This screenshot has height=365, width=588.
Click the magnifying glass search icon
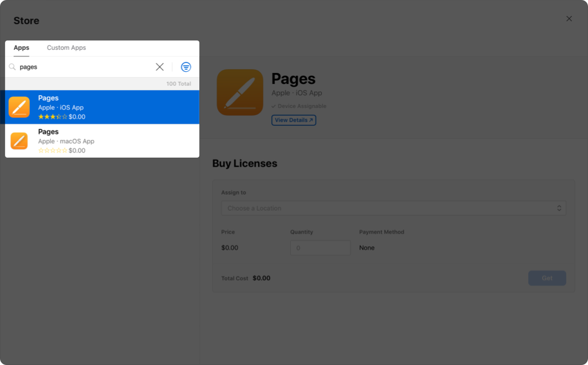[12, 67]
